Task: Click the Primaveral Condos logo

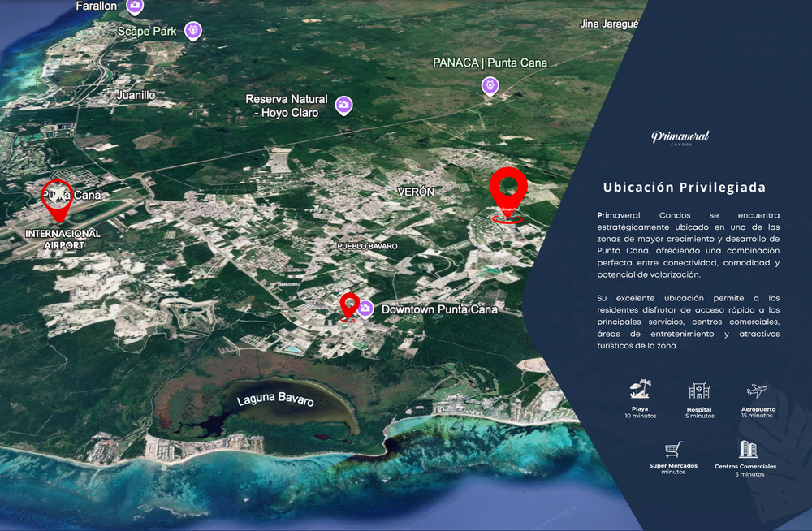Action: 680,137
